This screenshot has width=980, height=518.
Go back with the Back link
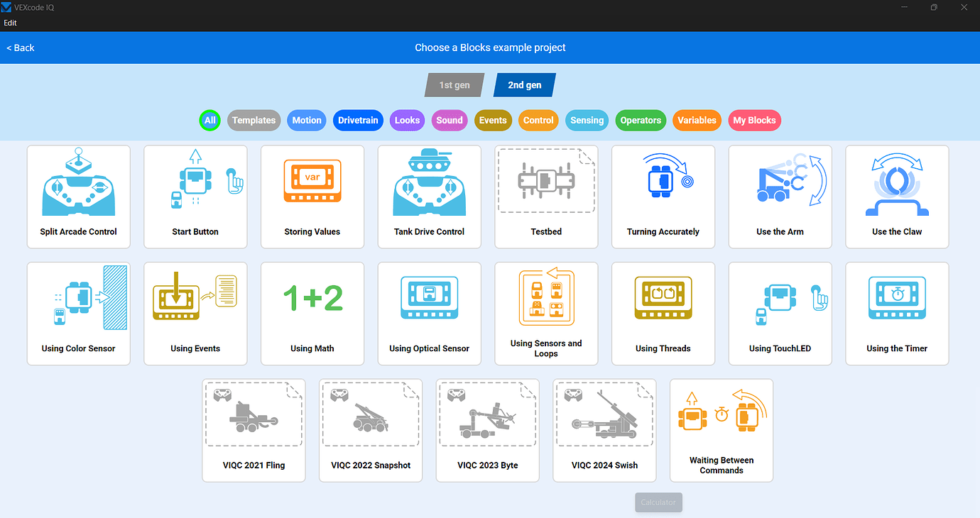click(x=20, y=48)
